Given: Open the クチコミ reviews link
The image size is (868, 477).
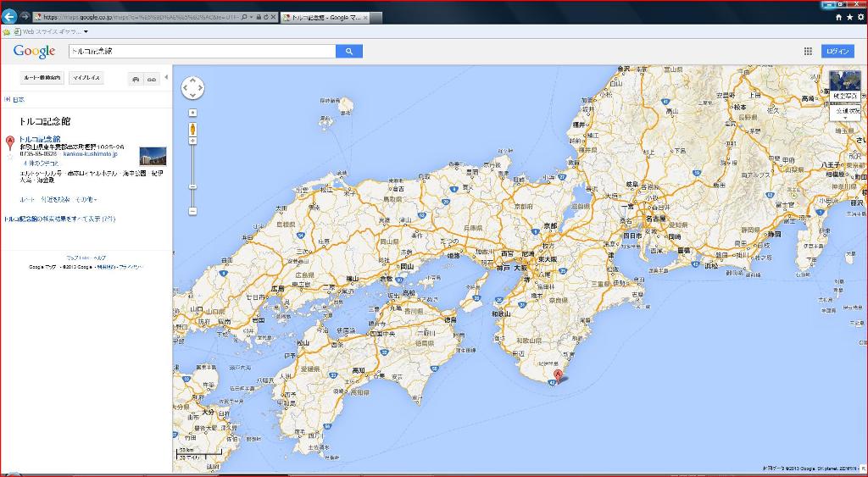Looking at the screenshot, I should (x=41, y=164).
